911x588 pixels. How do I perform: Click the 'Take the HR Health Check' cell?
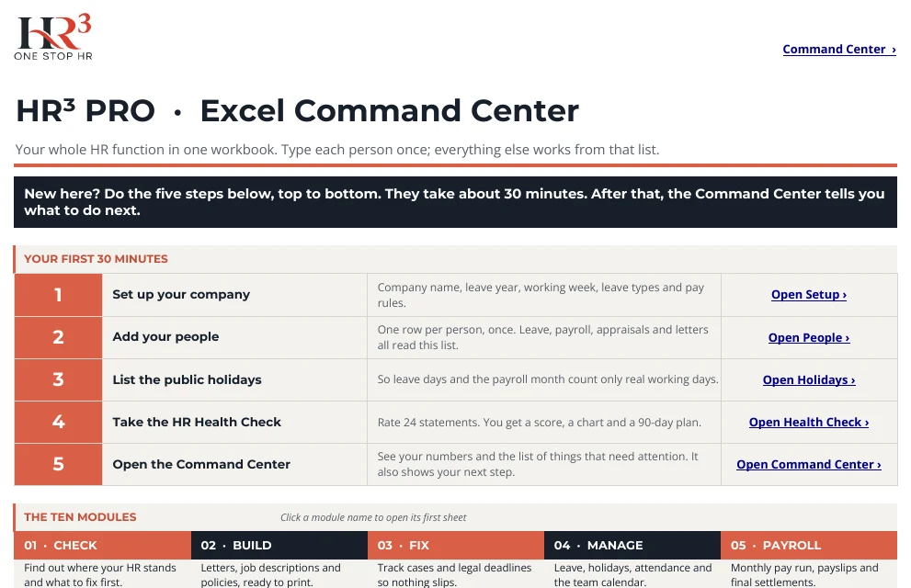pyautogui.click(x=234, y=422)
